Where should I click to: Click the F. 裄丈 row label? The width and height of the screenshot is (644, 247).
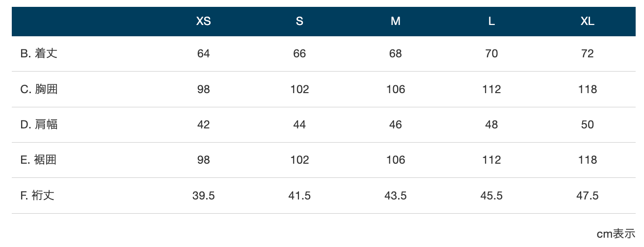pyautogui.click(x=37, y=196)
